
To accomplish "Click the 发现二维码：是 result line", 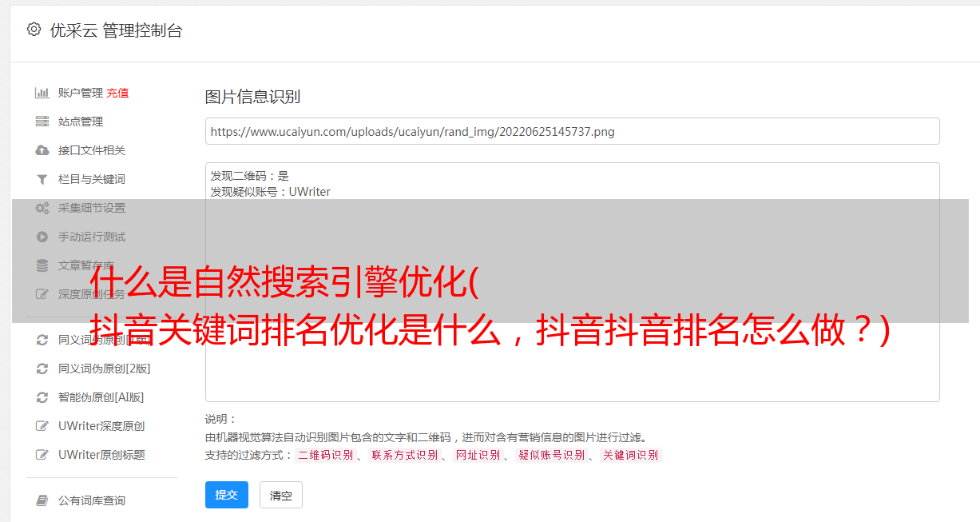I will pyautogui.click(x=249, y=176).
